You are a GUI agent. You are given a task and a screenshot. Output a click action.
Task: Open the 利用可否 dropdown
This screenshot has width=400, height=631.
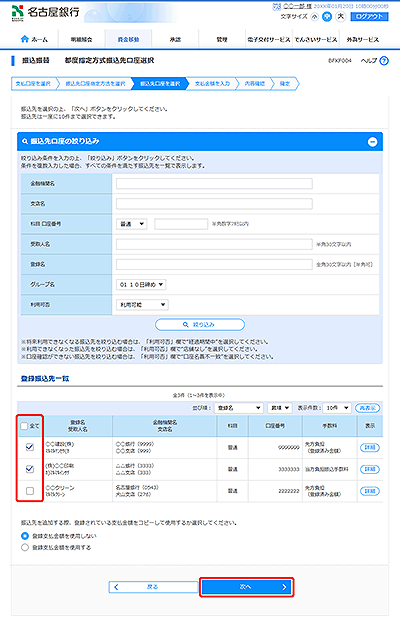click(x=142, y=305)
